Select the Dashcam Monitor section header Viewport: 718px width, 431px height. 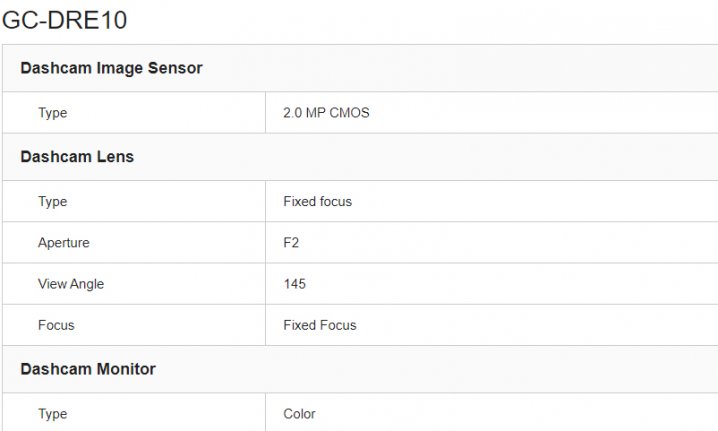click(x=88, y=369)
